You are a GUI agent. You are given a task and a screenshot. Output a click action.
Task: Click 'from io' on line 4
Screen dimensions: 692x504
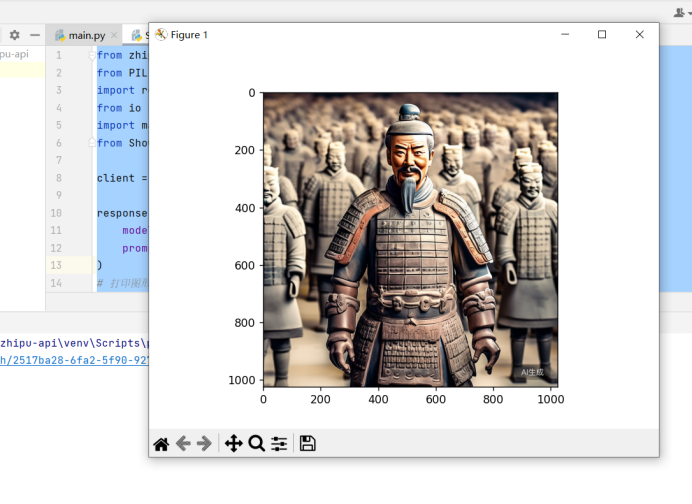pos(119,108)
